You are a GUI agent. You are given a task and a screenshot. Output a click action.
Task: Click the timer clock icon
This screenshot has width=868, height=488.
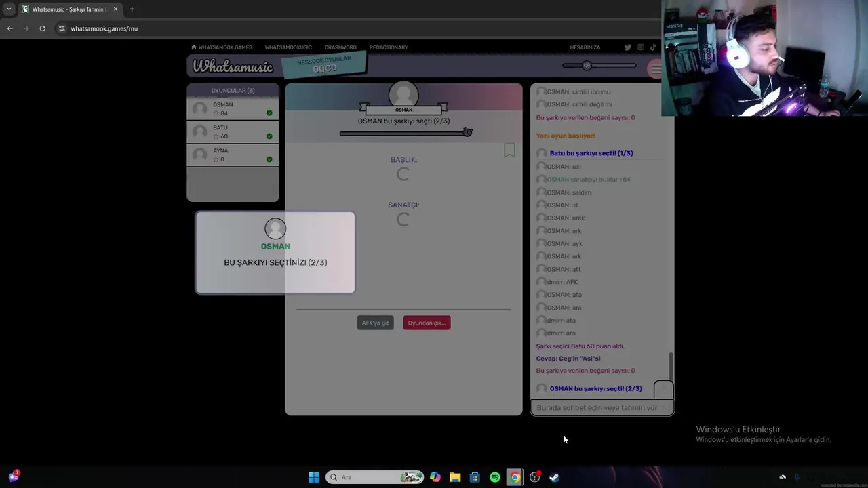(467, 132)
